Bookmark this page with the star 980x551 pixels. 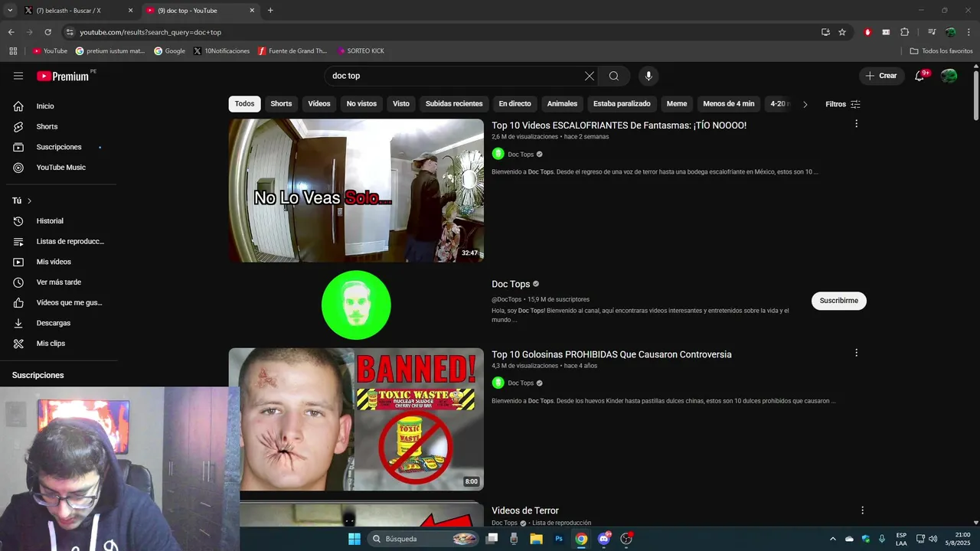point(842,32)
